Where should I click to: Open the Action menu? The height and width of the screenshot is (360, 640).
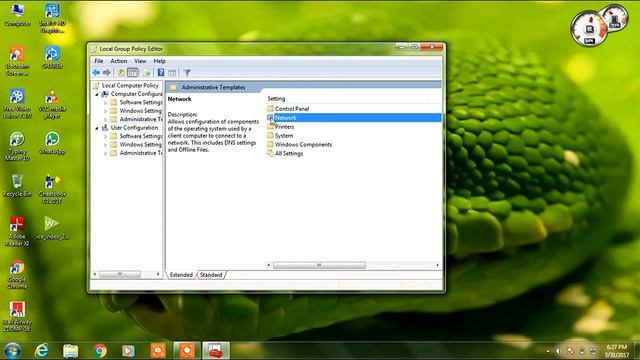119,61
